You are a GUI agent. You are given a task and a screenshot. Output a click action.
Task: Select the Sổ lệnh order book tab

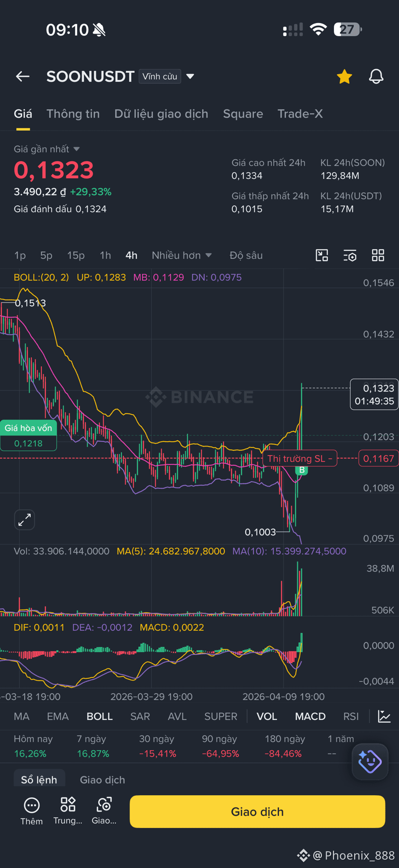coord(39,780)
